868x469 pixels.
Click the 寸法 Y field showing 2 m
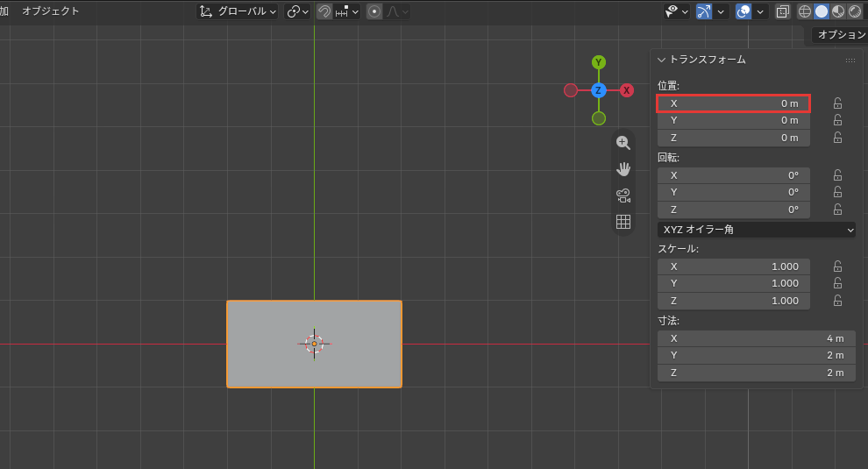tap(756, 356)
